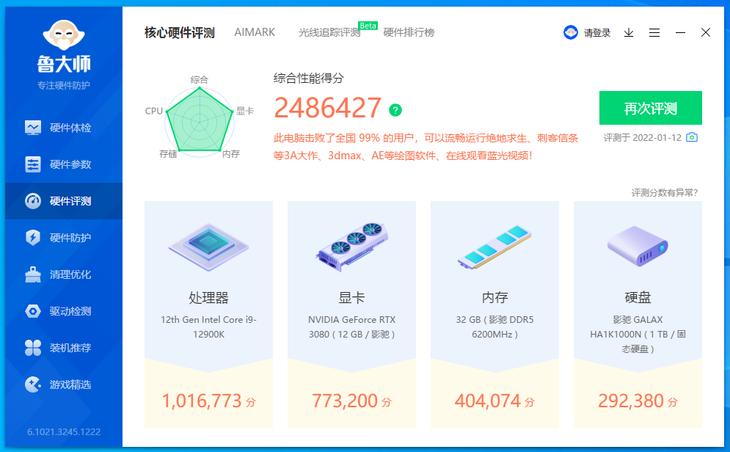The image size is (730, 452).
Task: Click 请登录 to sign in
Action: 597,33
